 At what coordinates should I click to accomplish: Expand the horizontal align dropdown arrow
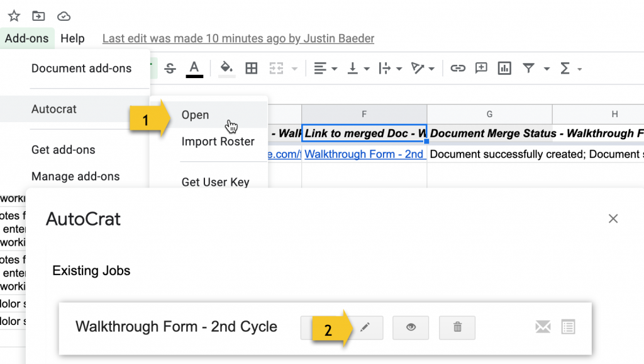click(x=335, y=69)
